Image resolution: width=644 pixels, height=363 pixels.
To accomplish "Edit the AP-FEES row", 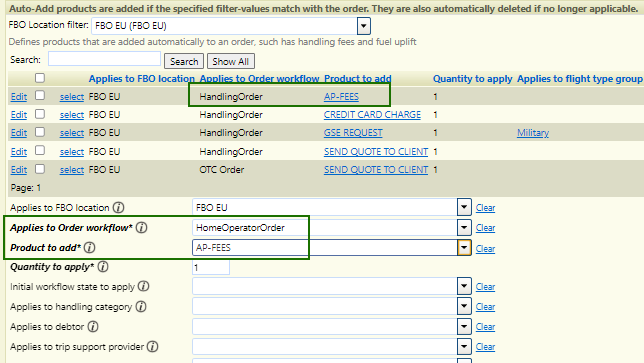I will click(19, 97).
